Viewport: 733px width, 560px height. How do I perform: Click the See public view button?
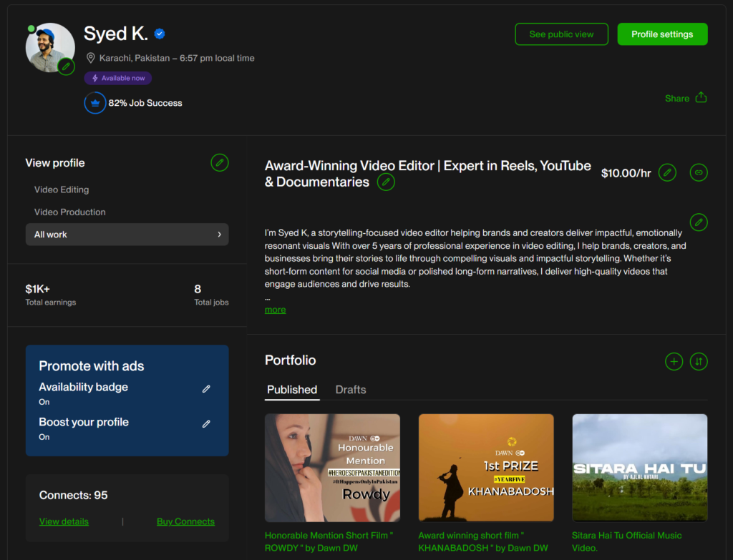pos(561,34)
